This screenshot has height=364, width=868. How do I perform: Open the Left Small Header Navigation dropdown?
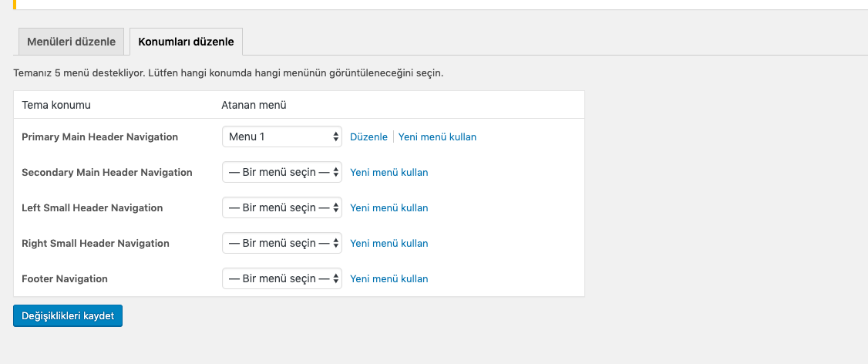281,207
